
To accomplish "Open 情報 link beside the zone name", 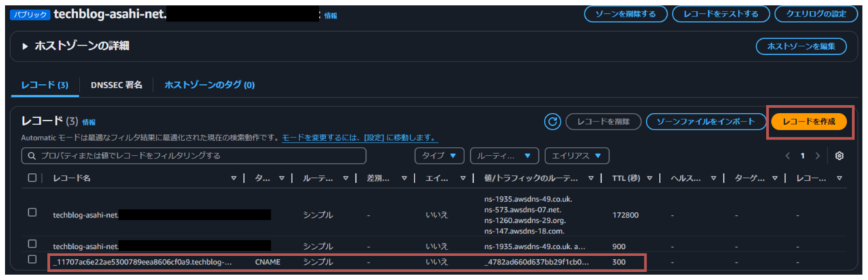I will 331,15.
